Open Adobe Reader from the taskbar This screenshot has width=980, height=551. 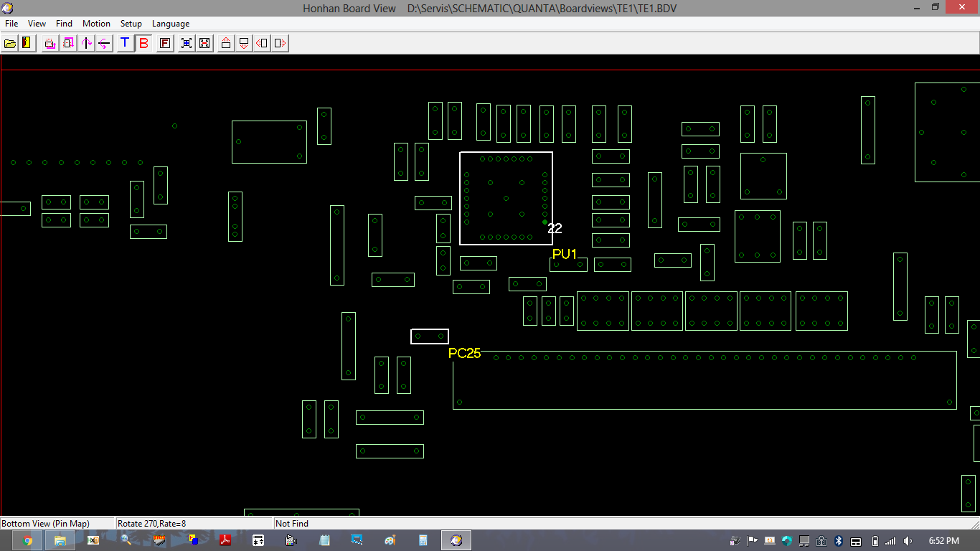[x=225, y=540]
